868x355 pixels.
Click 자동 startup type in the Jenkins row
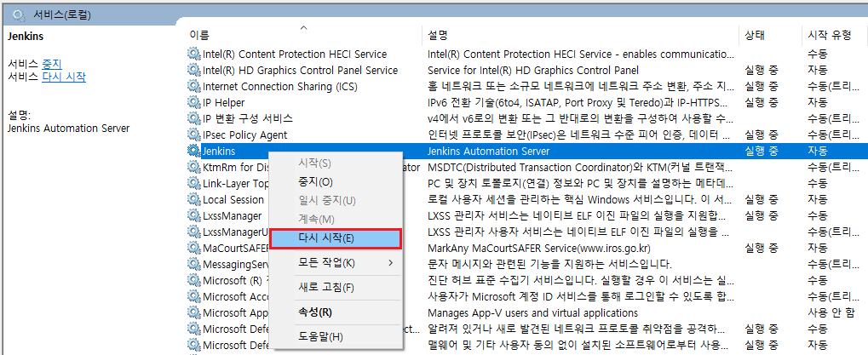click(818, 151)
